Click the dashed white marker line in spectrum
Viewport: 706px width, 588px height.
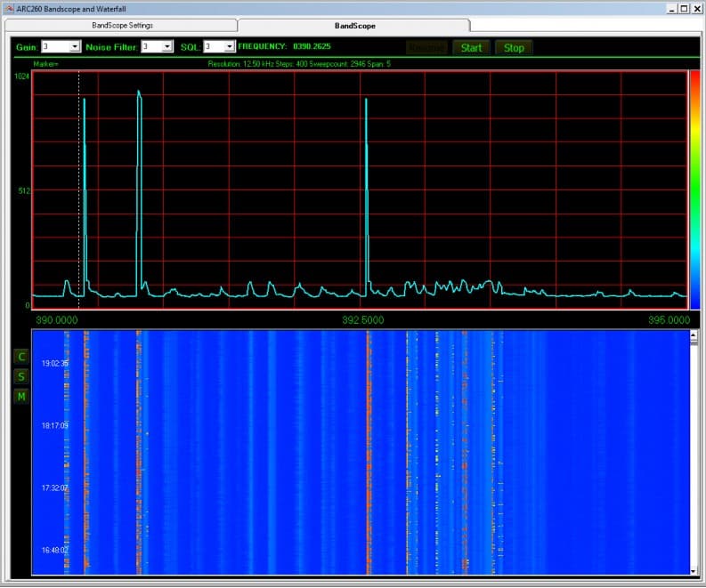(79, 189)
